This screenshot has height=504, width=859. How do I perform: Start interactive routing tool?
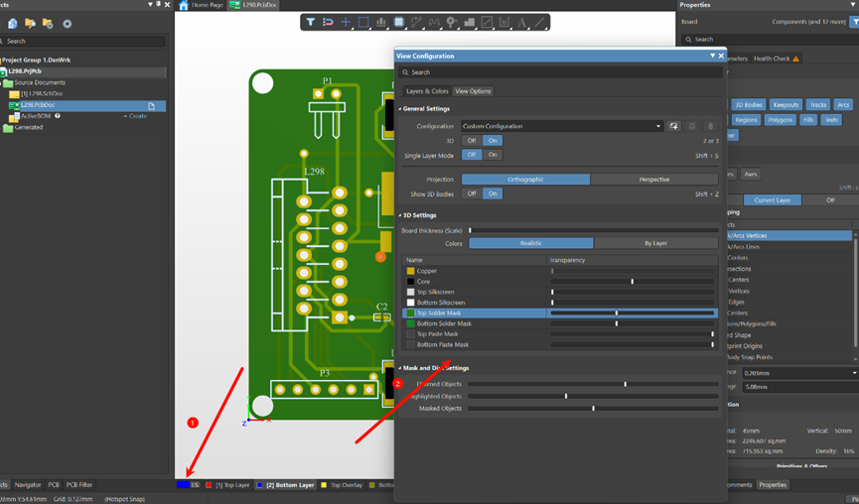(416, 23)
